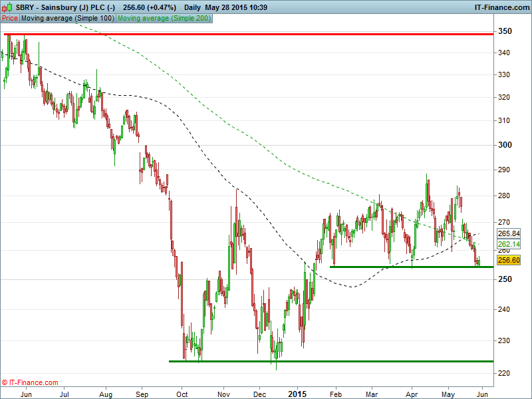The height and width of the screenshot is (399, 532).
Task: Select the Moving average (Simple 100) label
Action: click(67, 19)
